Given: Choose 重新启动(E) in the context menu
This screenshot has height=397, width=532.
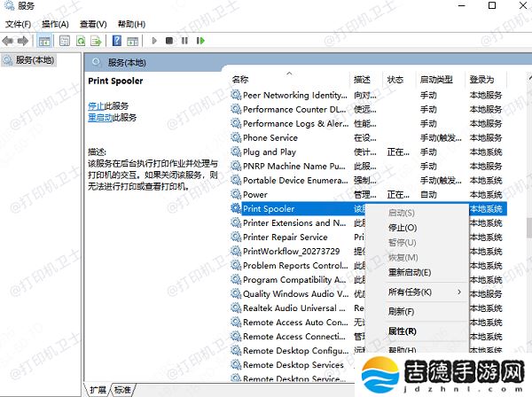Looking at the screenshot, I should pyautogui.click(x=410, y=272).
